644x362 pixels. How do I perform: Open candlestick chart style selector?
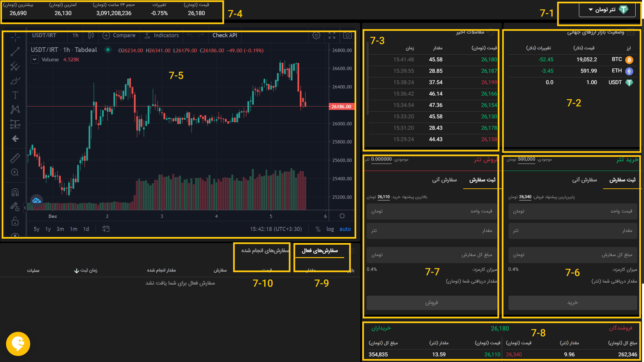tap(91, 35)
